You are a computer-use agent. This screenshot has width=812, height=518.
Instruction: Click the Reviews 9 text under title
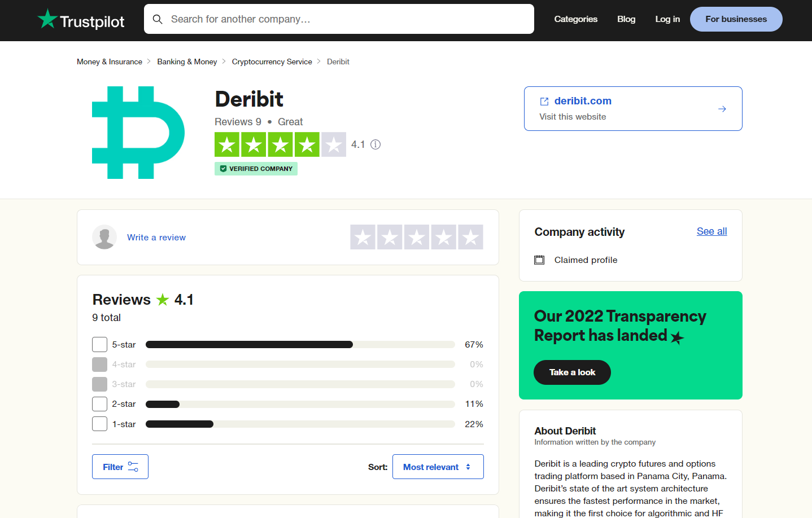238,122
